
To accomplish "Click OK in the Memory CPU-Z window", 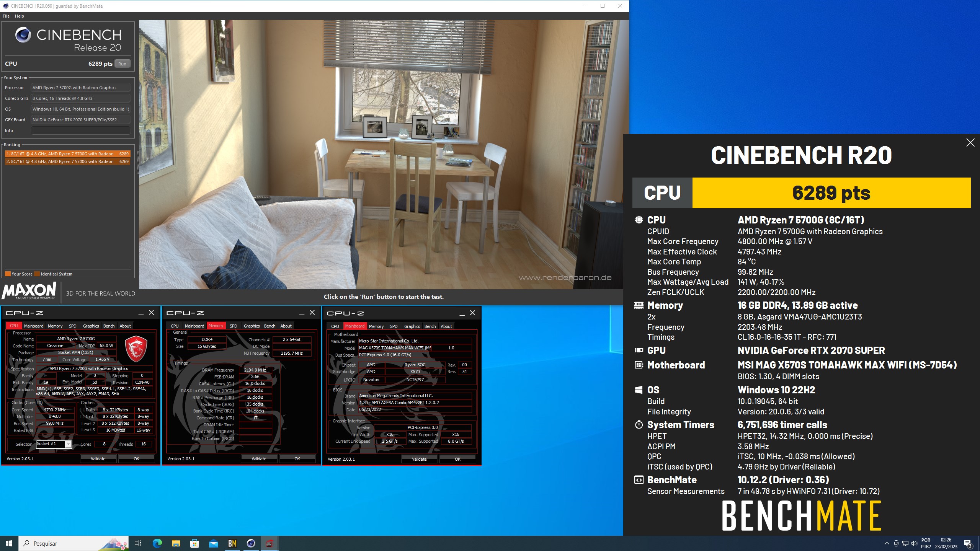I will pyautogui.click(x=297, y=458).
